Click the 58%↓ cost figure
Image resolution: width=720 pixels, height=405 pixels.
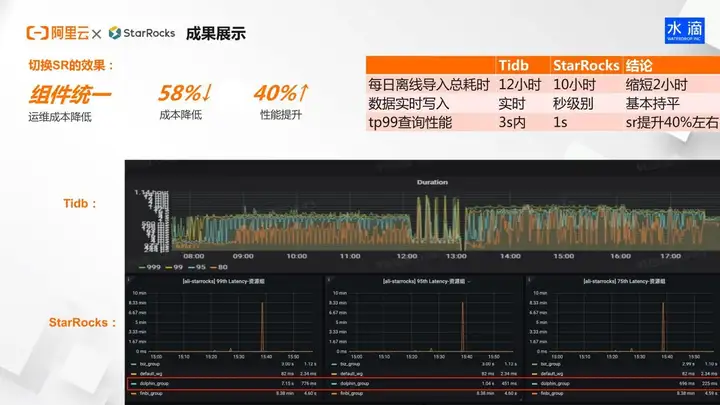(185, 93)
